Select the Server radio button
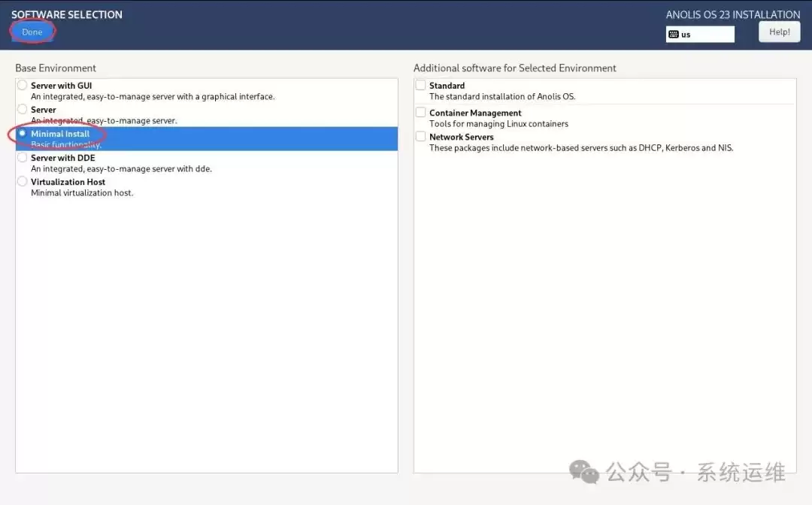The image size is (812, 505). click(23, 109)
